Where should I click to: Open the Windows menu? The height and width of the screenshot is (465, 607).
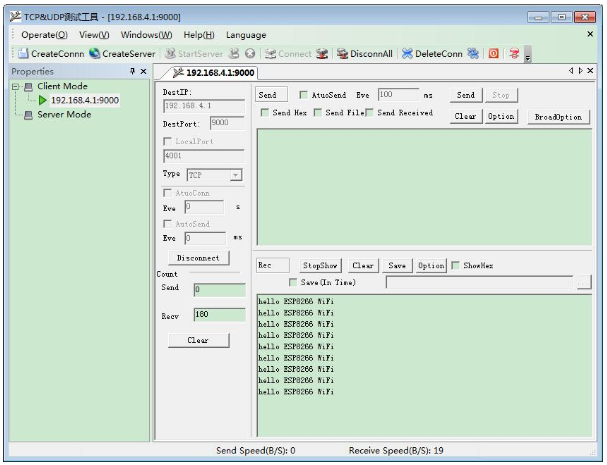click(146, 35)
